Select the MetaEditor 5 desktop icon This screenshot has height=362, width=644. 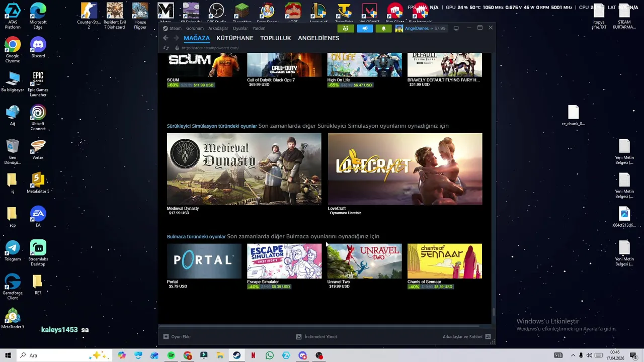pyautogui.click(x=38, y=184)
